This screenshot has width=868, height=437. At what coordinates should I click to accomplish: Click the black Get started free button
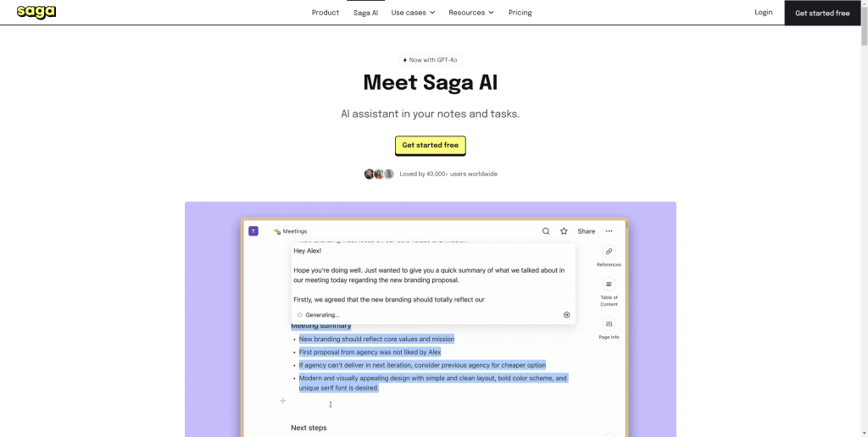[x=822, y=13]
